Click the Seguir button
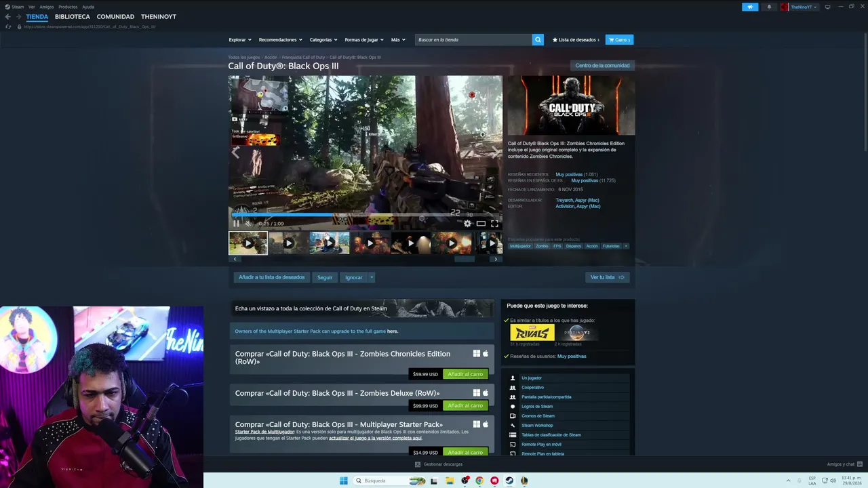Screen dimensions: 868x488 325,277
